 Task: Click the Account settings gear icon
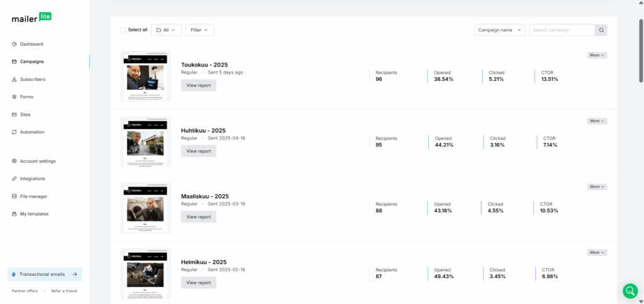point(14,161)
